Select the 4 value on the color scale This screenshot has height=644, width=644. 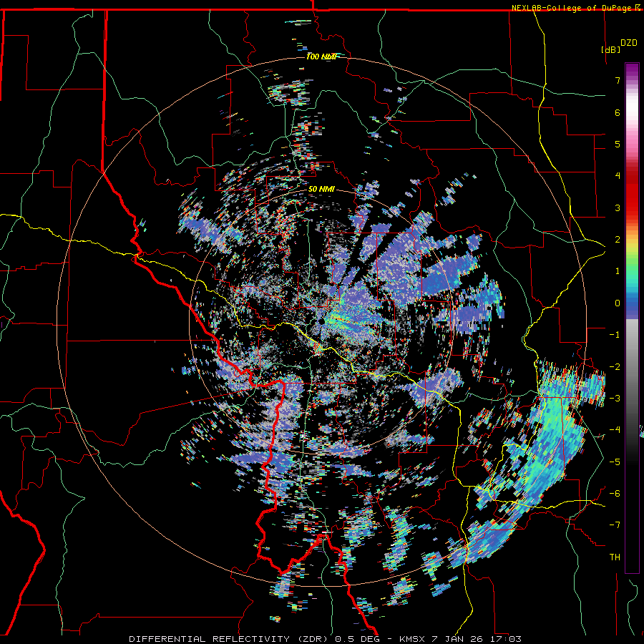pyautogui.click(x=618, y=176)
